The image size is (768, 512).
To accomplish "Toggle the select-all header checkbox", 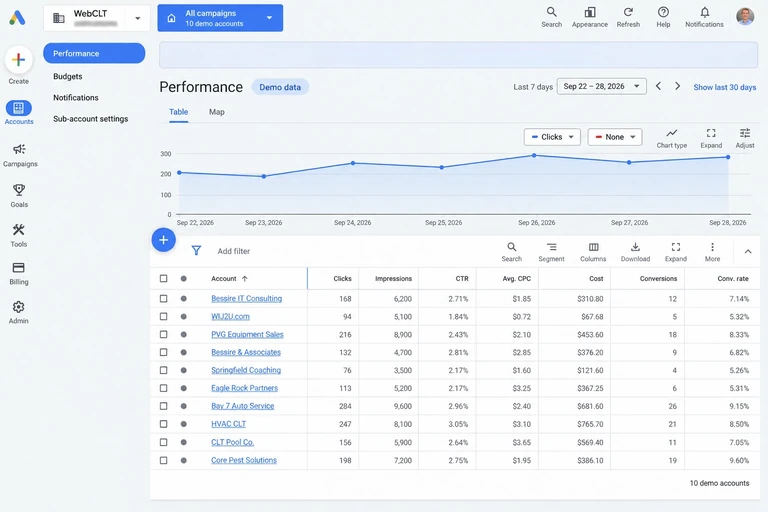I will pos(164,278).
